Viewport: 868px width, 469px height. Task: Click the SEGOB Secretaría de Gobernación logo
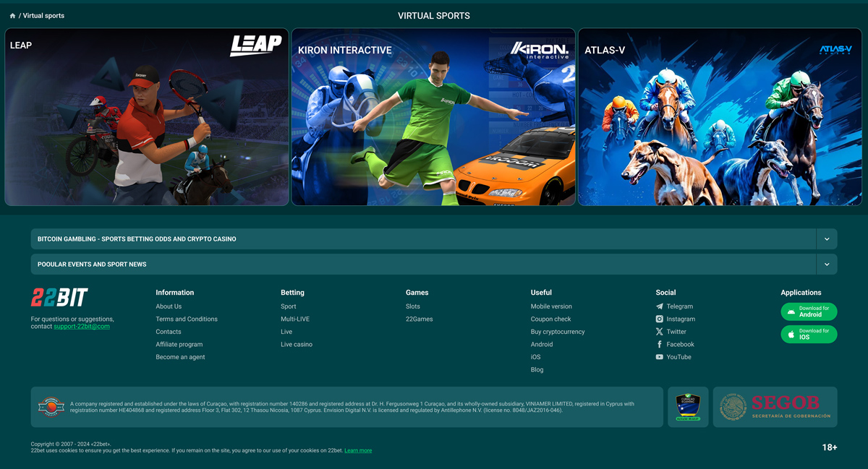(x=775, y=407)
